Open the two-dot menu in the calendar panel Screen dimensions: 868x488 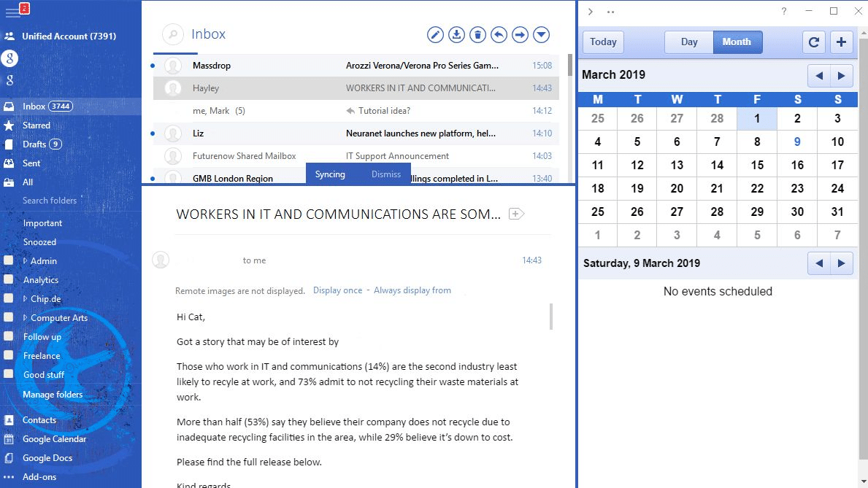pos(610,11)
